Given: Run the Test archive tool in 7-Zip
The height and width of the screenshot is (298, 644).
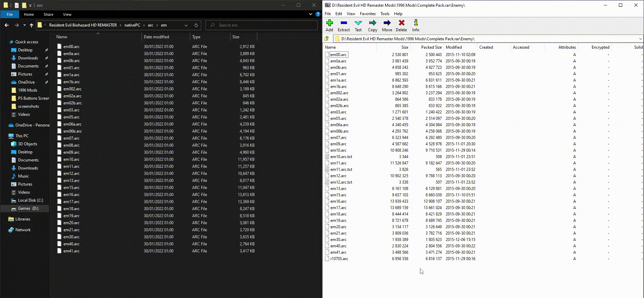Looking at the screenshot, I should coord(358,26).
